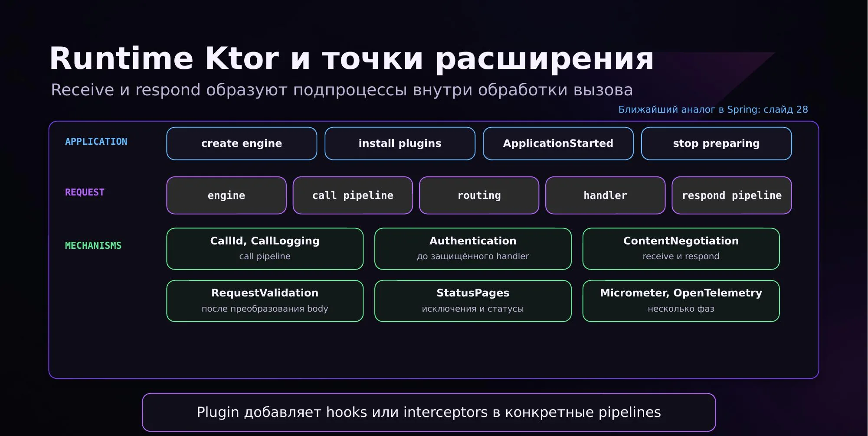
Task: Select the 'install plugins' box
Action: click(x=400, y=143)
